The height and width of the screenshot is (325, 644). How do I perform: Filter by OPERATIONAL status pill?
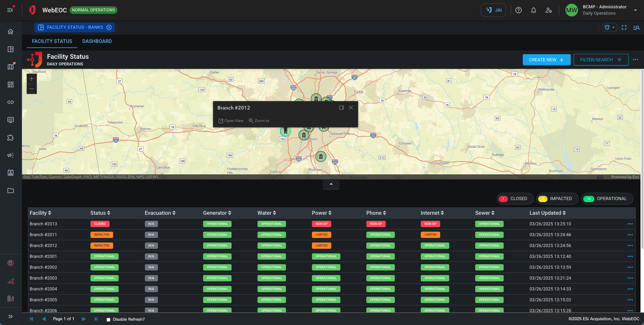607,199
